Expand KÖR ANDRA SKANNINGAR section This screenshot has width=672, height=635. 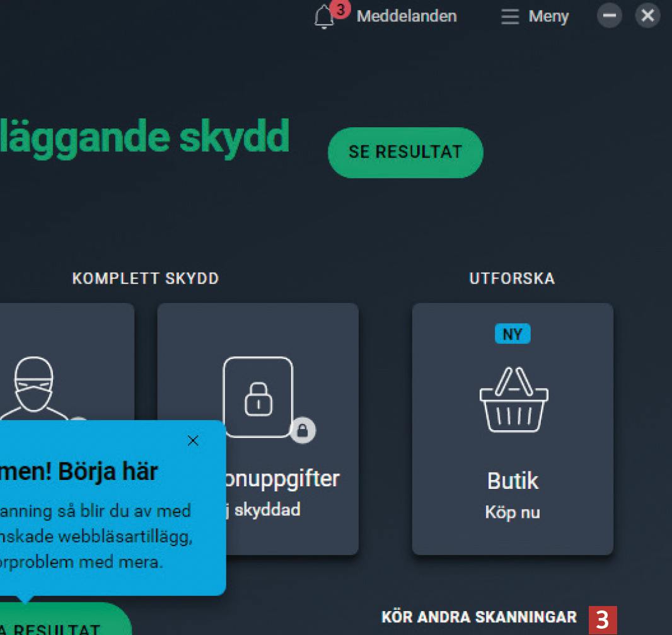tap(479, 617)
